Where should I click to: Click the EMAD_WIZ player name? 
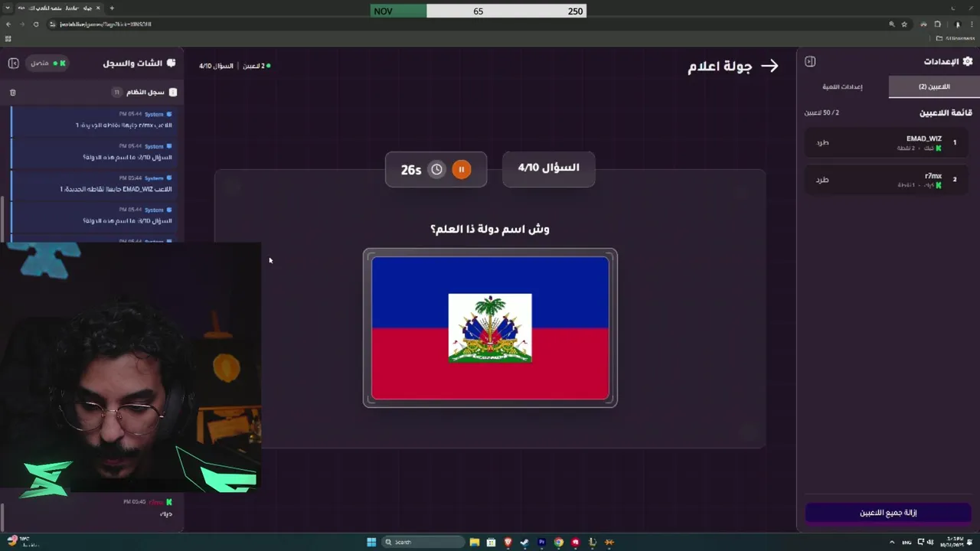coord(923,139)
